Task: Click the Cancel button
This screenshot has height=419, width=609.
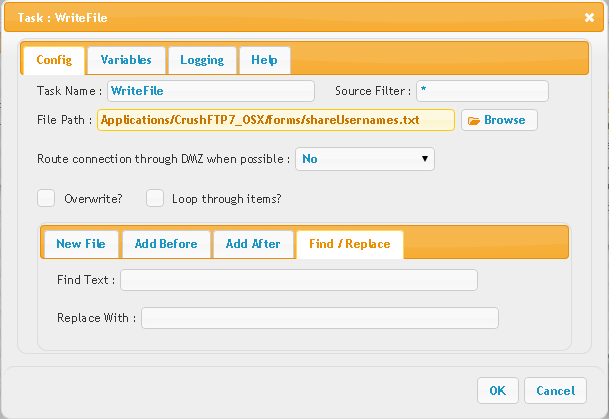Action: coord(555,391)
